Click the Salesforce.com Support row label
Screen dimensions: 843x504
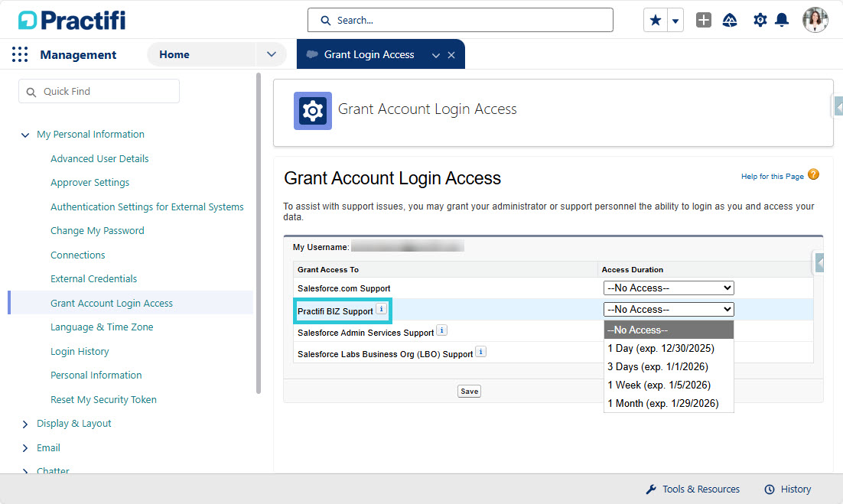click(343, 288)
